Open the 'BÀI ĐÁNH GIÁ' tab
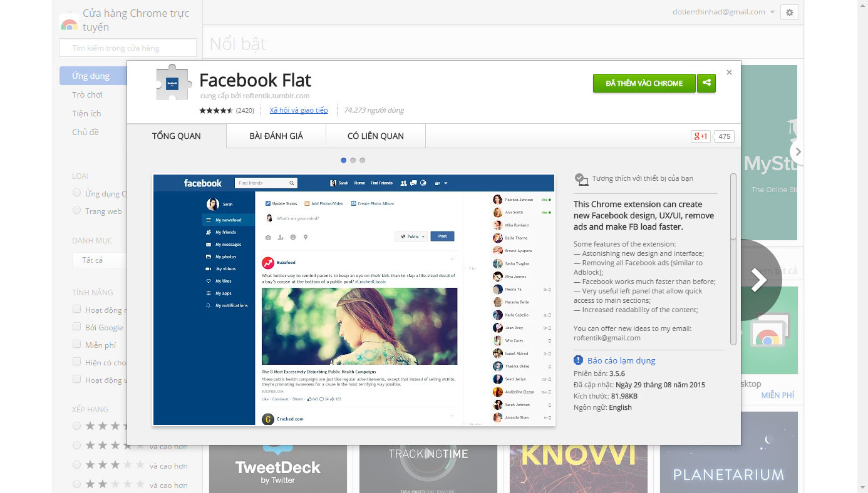The height and width of the screenshot is (493, 868). point(276,136)
